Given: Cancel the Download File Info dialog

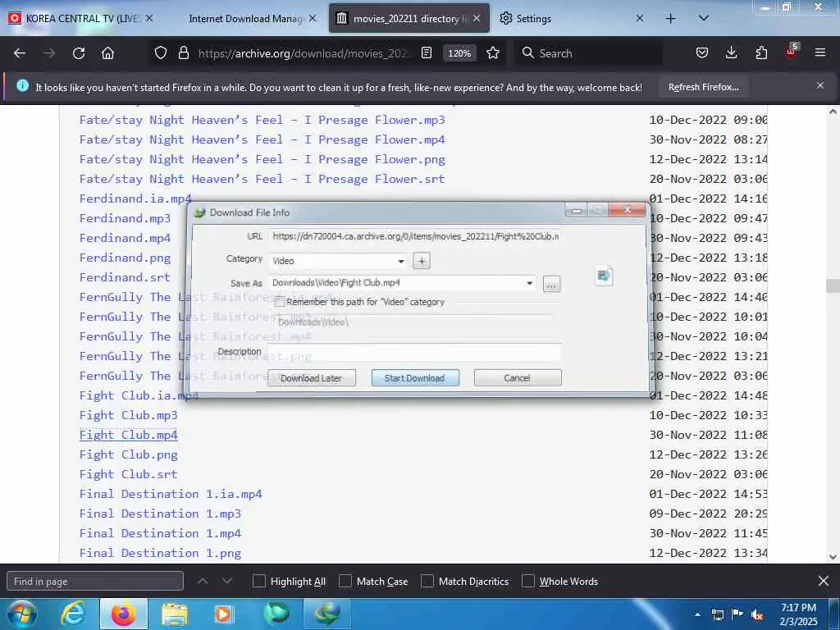Looking at the screenshot, I should (x=517, y=377).
